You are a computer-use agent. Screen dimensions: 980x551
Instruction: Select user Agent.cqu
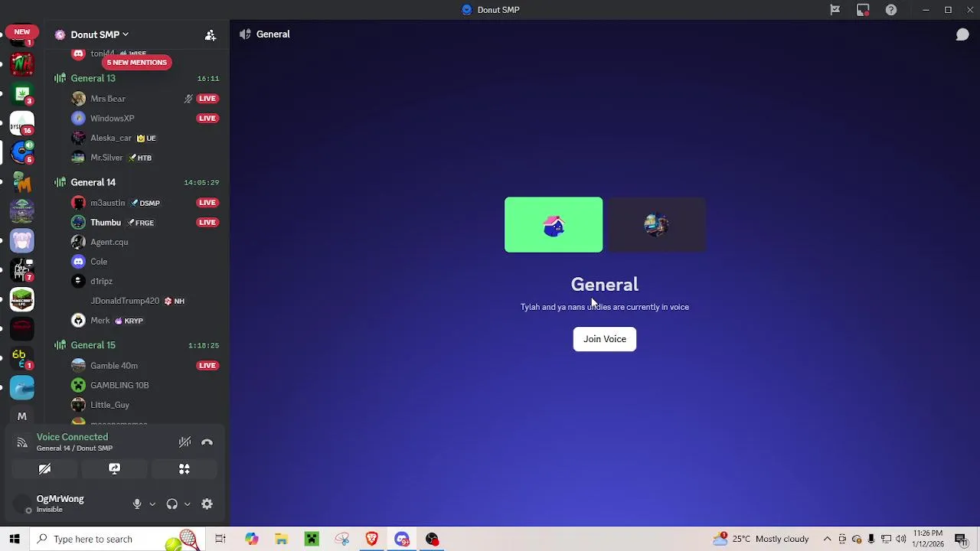(x=109, y=242)
